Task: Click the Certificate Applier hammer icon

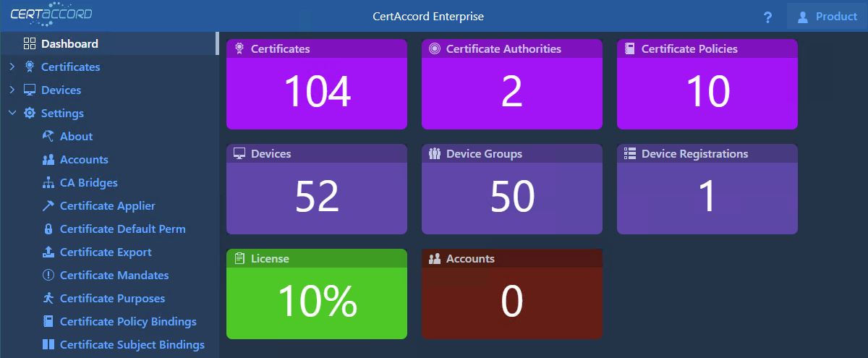Action: 48,205
